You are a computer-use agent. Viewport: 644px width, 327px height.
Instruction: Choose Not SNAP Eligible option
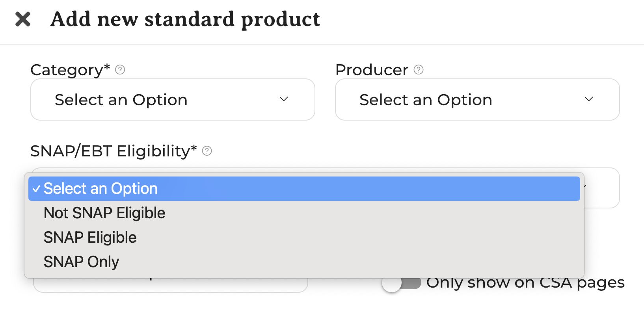(104, 213)
